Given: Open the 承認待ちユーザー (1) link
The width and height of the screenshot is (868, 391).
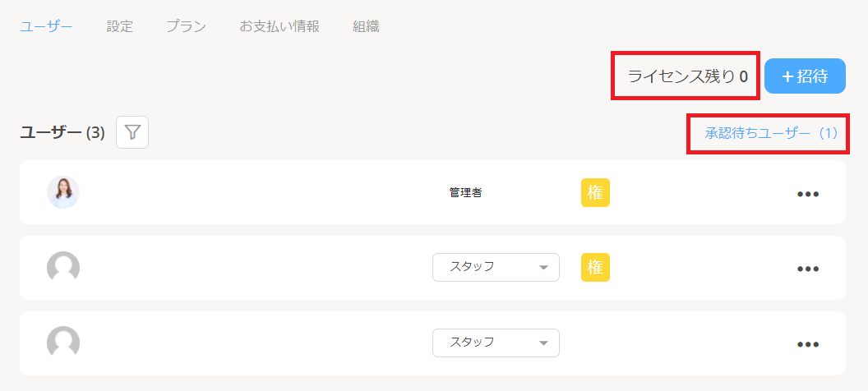Looking at the screenshot, I should pos(770,132).
